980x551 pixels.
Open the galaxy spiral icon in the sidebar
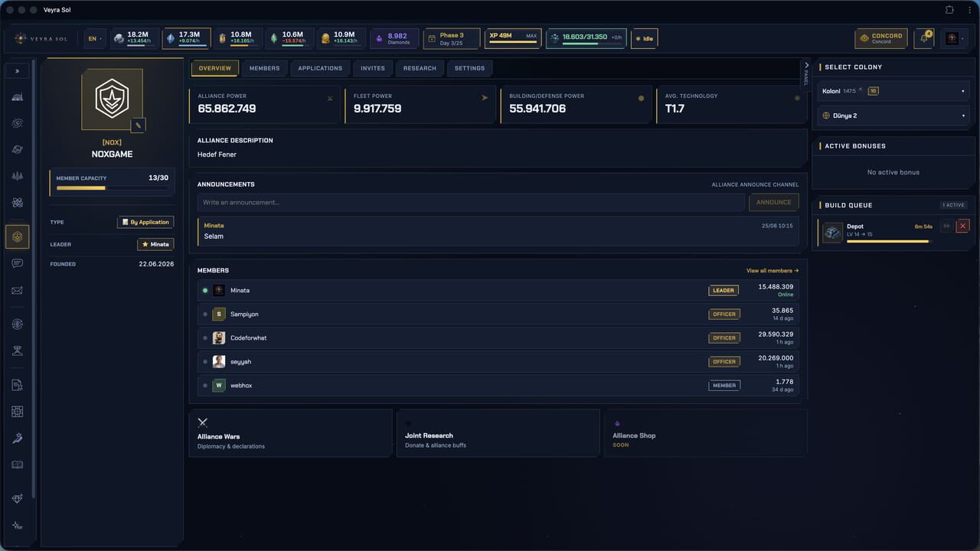[x=17, y=123]
